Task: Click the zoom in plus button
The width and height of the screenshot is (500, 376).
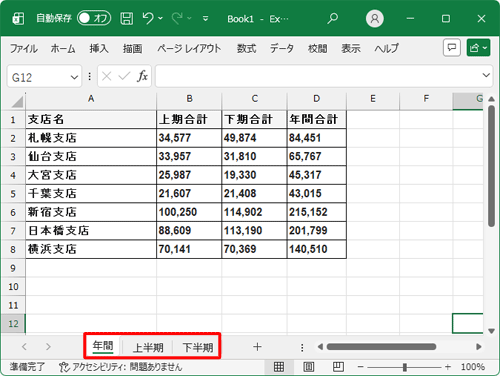Action: tap(448, 367)
